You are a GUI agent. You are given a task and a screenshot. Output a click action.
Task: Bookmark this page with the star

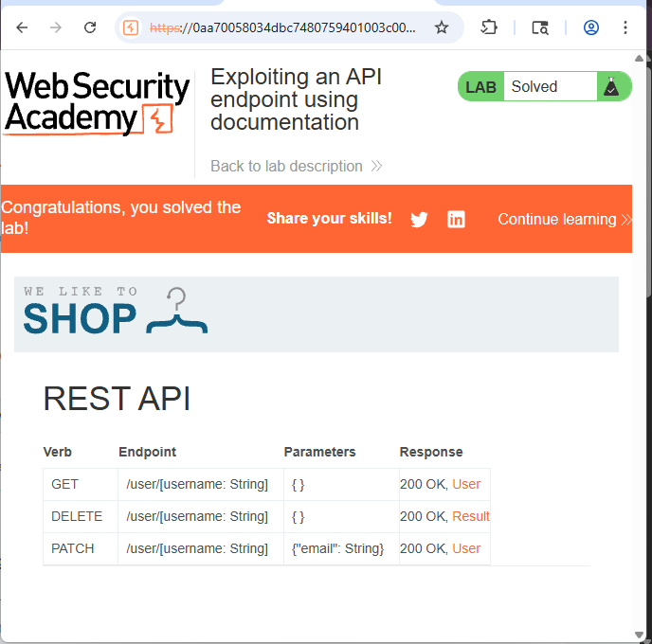point(442,27)
